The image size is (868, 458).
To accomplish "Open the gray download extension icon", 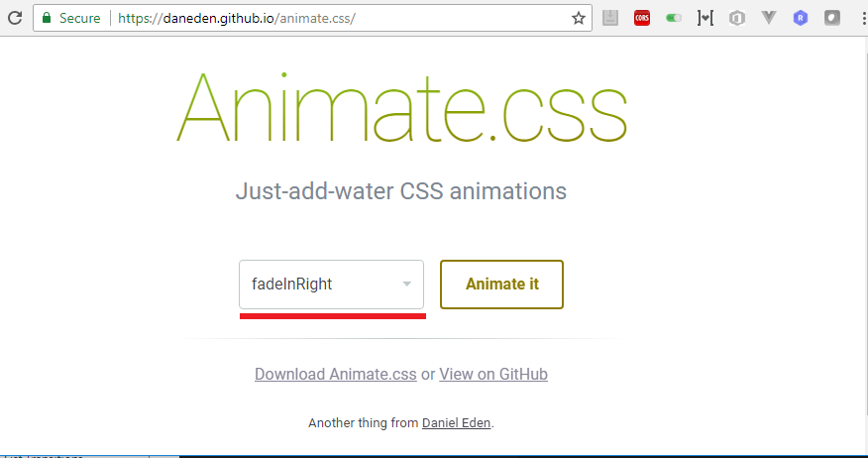I will point(610,18).
